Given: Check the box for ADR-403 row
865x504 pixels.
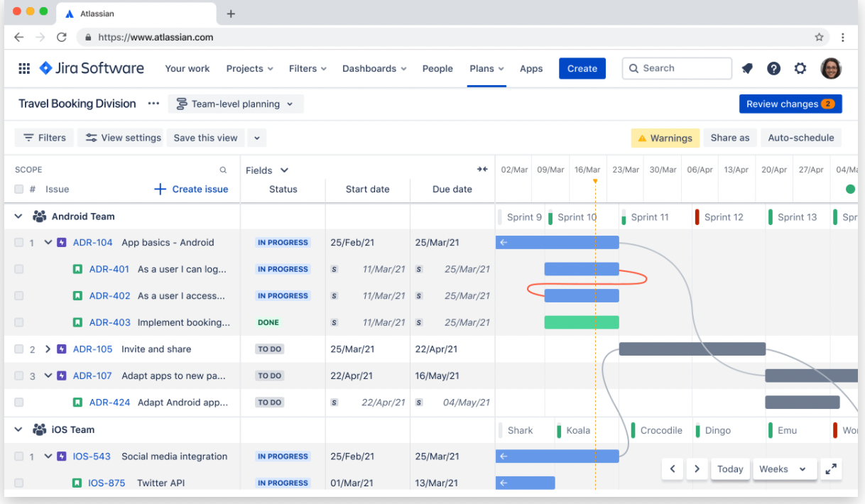Looking at the screenshot, I should point(19,322).
